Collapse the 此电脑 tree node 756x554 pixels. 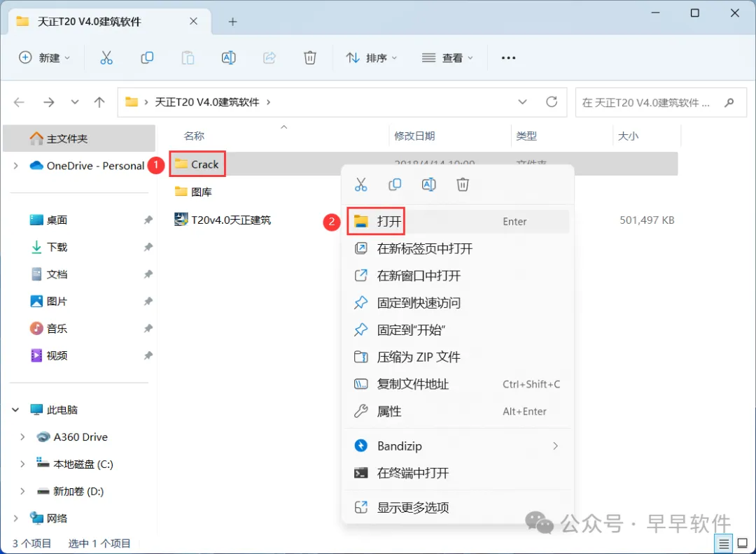click(x=15, y=410)
